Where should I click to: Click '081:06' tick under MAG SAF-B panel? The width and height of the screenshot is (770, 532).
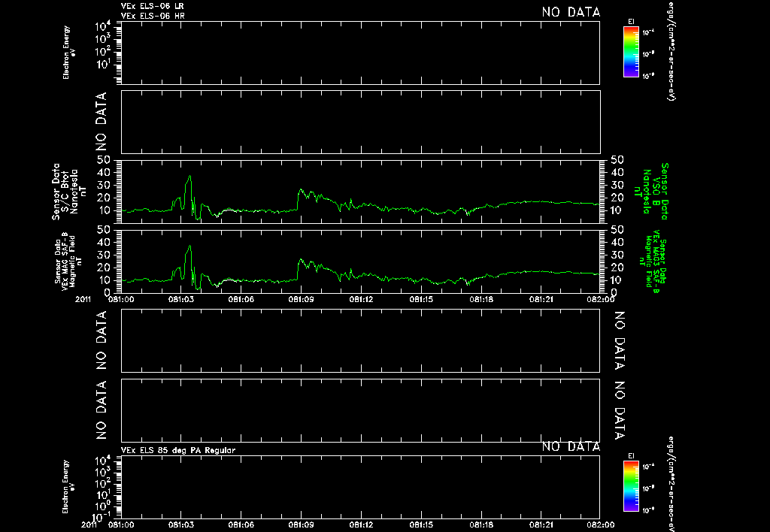(241, 299)
